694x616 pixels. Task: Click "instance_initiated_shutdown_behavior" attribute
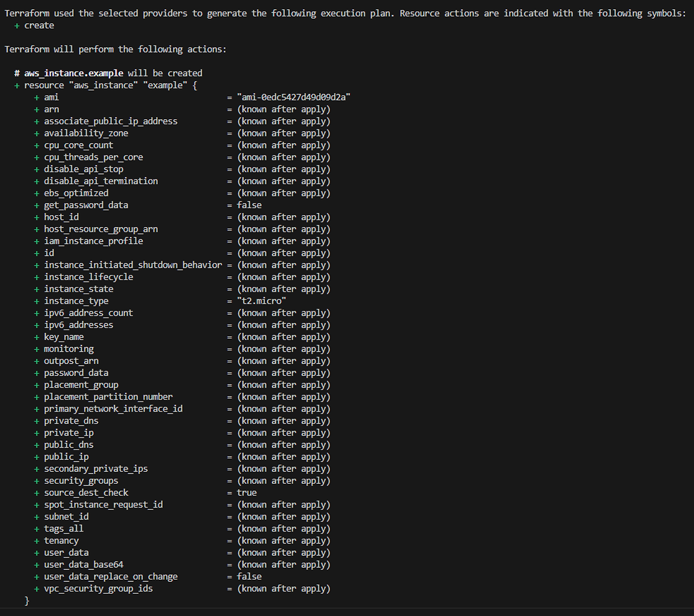tap(133, 265)
